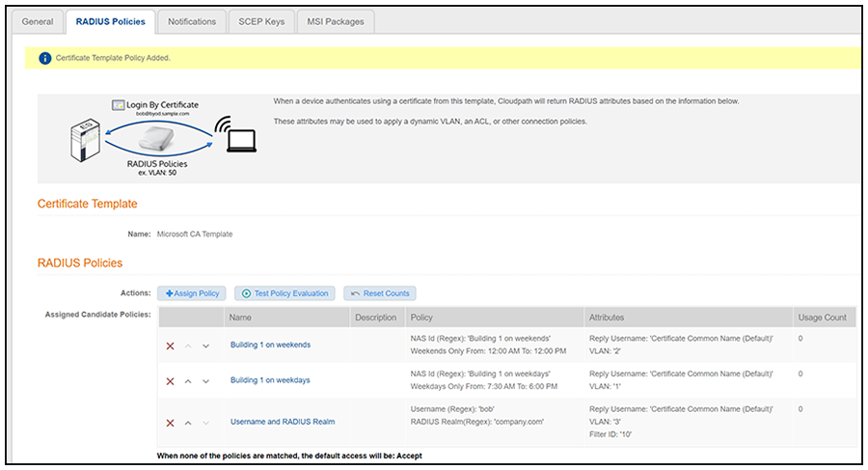
Task: Click greyed up arrow for Building 1 on weekends
Action: pos(188,346)
